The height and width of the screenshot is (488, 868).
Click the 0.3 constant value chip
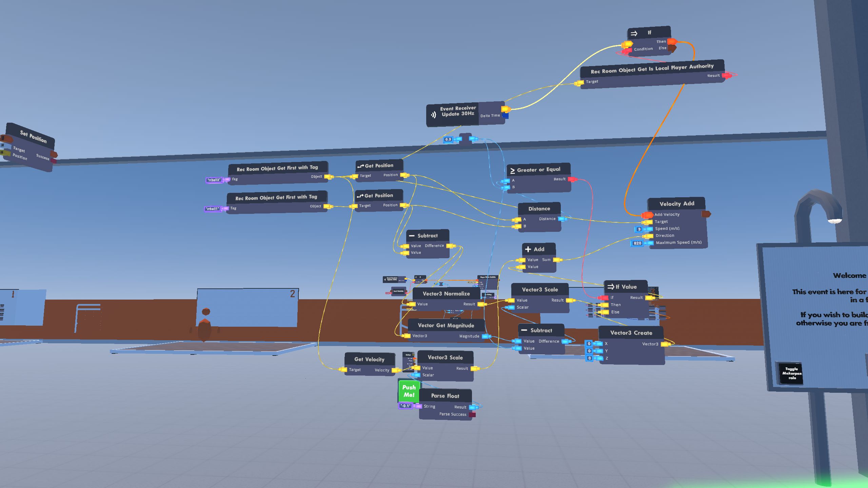coord(448,139)
